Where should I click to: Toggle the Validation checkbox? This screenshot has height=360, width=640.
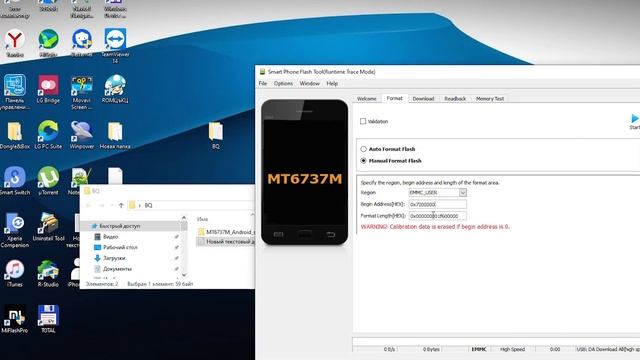pyautogui.click(x=363, y=121)
